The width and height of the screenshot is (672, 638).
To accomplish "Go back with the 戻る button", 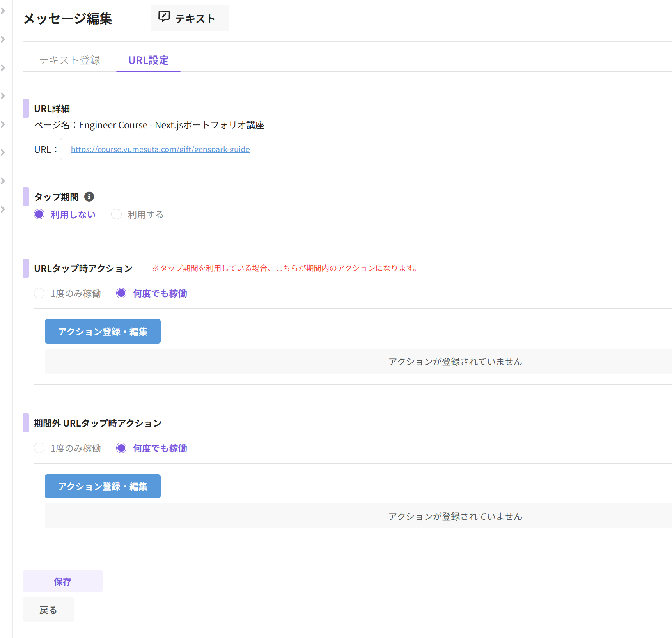I will (x=48, y=610).
